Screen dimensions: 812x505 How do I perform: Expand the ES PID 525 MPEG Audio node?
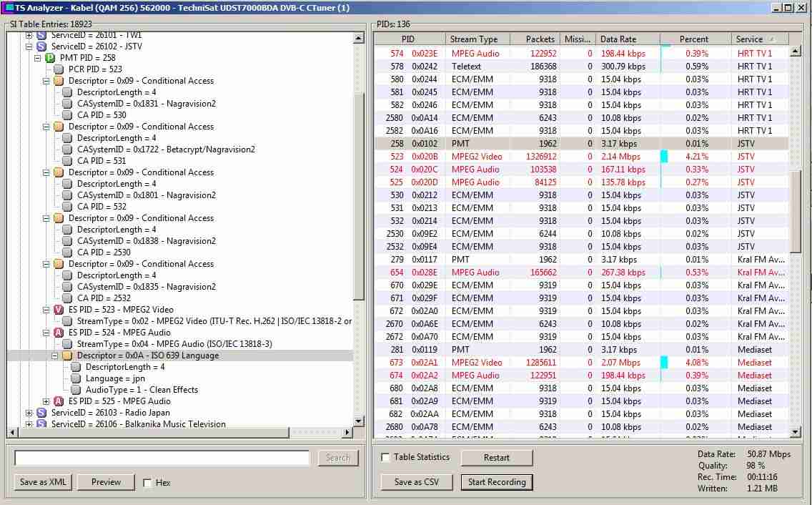(46, 401)
